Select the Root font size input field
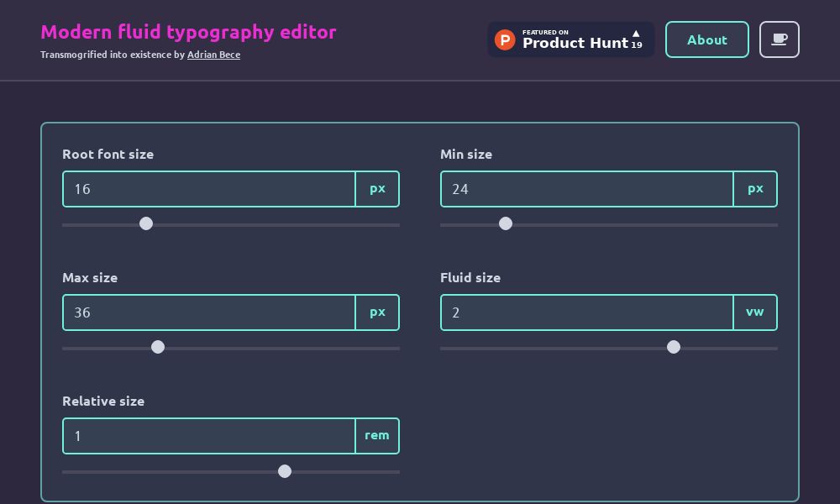The height and width of the screenshot is (504, 840). [x=209, y=188]
